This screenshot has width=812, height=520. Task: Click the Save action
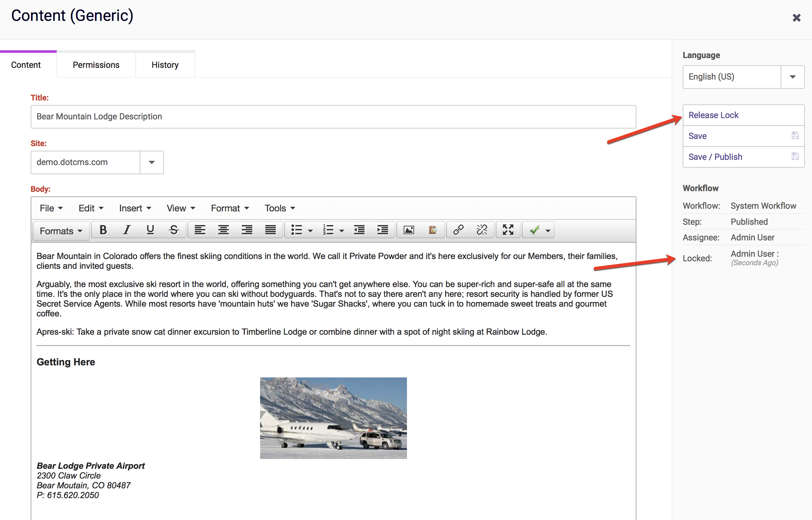click(743, 136)
